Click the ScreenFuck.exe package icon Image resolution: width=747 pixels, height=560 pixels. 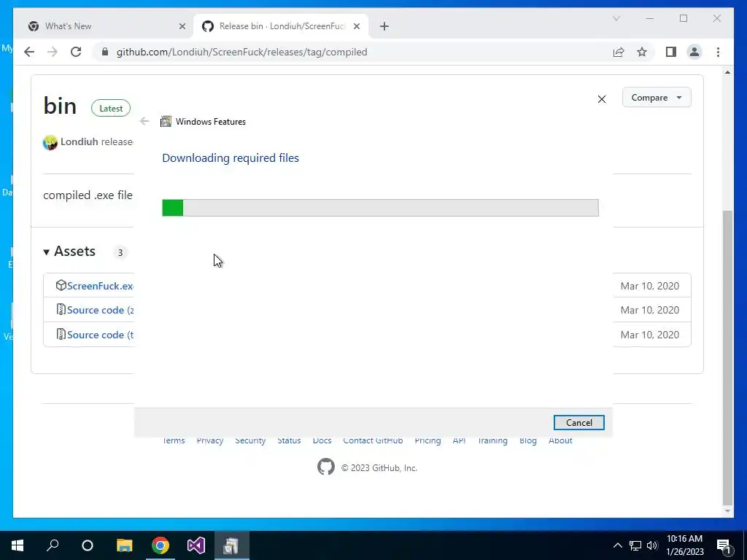click(61, 285)
